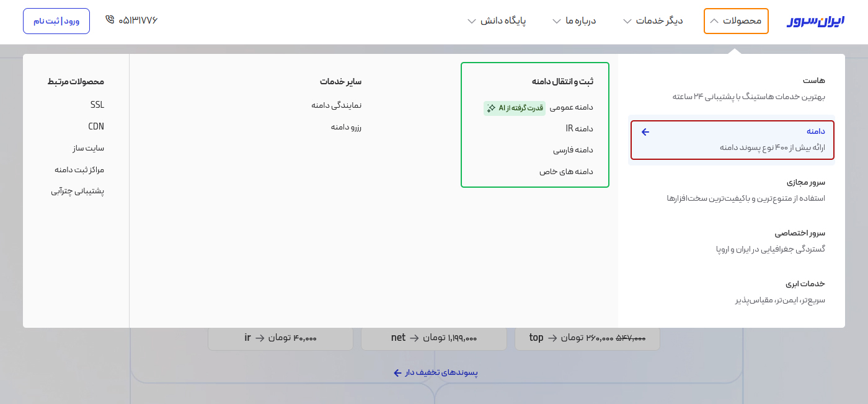
Task: Go to دامنه فارسی link
Action: [x=573, y=151]
